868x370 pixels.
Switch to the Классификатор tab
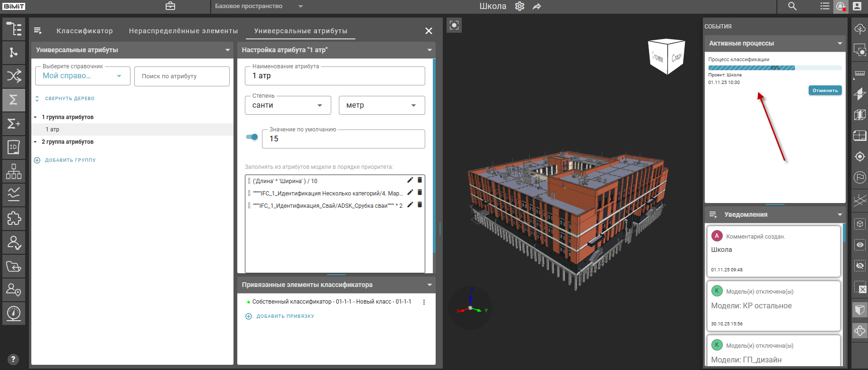[84, 31]
